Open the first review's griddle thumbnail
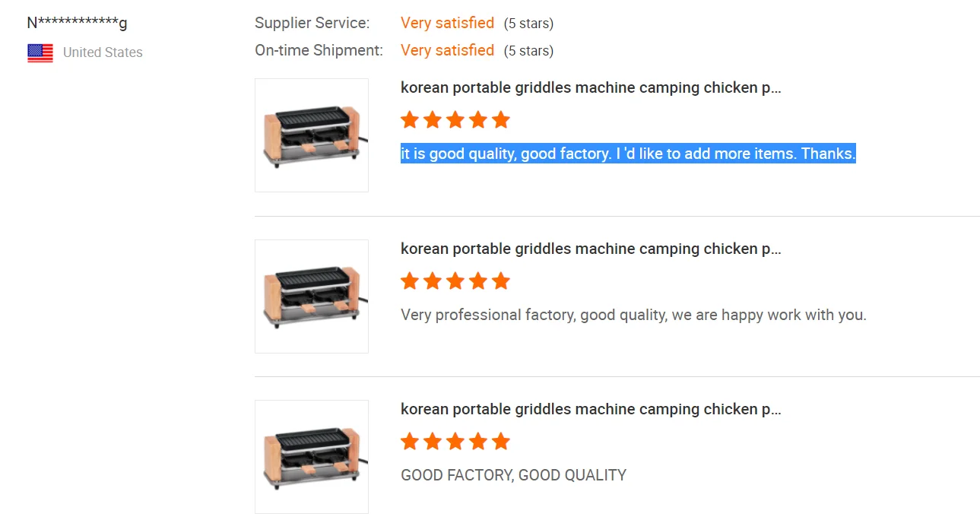The height and width of the screenshot is (520, 980). pos(312,135)
